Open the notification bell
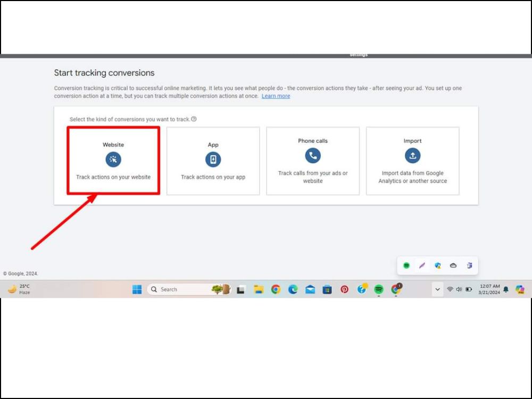This screenshot has height=399, width=532. click(x=506, y=289)
